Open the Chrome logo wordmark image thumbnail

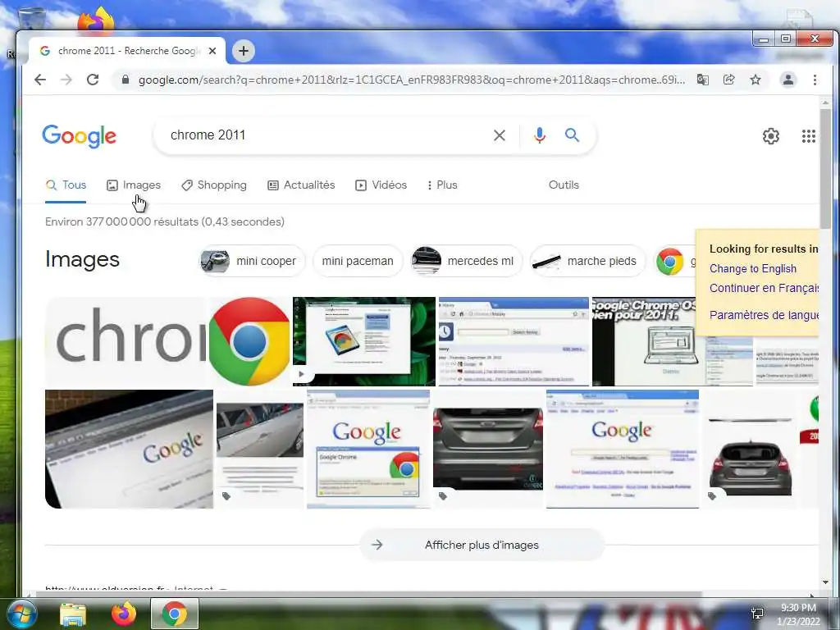tap(167, 341)
